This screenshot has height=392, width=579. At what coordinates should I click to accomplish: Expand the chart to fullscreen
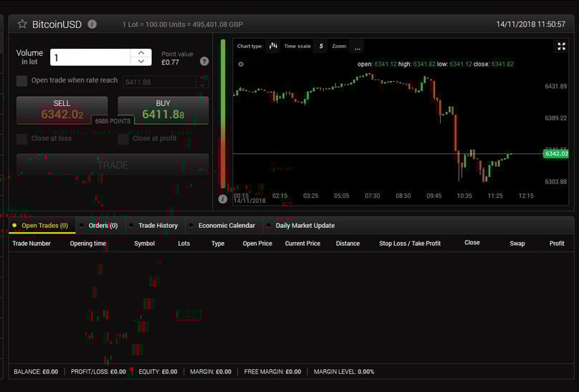561,47
